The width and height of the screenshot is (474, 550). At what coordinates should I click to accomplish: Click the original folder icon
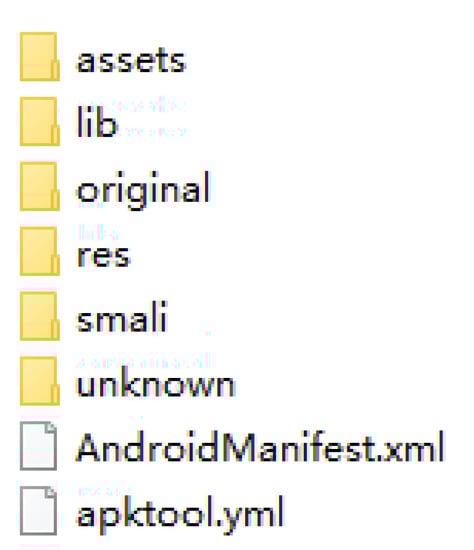pos(40,186)
